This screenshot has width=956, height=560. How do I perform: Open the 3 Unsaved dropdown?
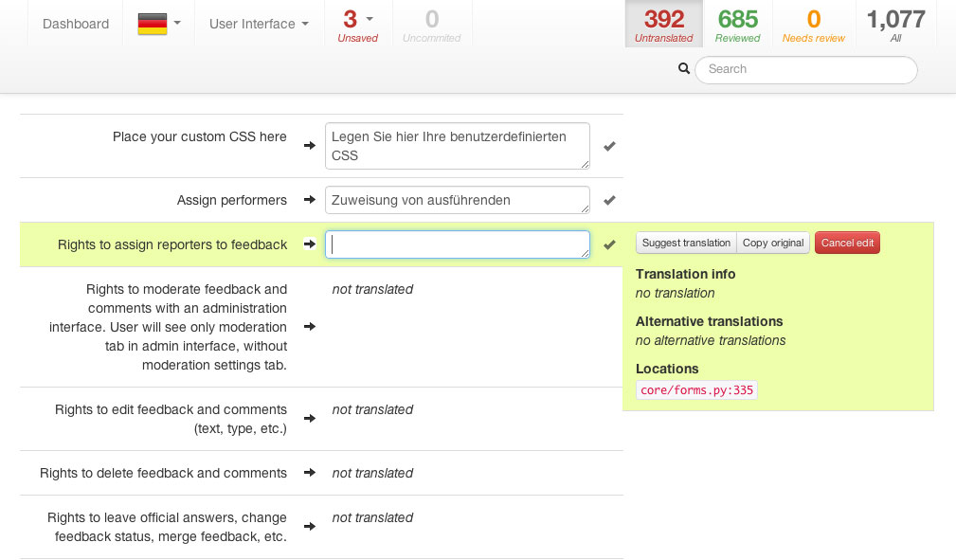click(x=358, y=24)
